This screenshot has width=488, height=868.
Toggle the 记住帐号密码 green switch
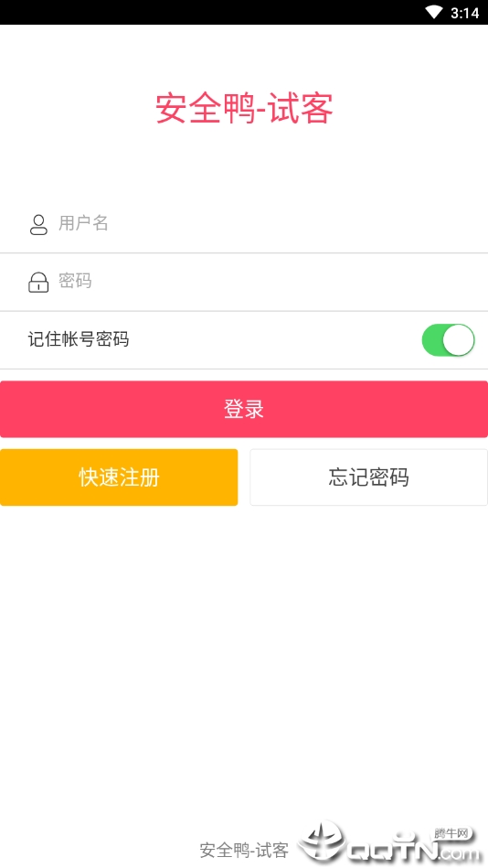point(448,340)
